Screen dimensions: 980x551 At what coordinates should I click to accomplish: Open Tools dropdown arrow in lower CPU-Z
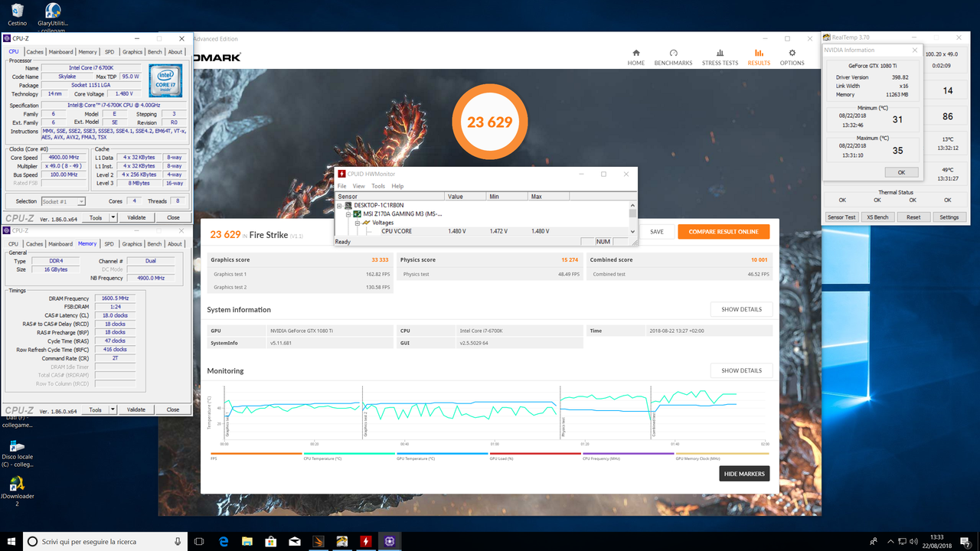click(x=113, y=409)
